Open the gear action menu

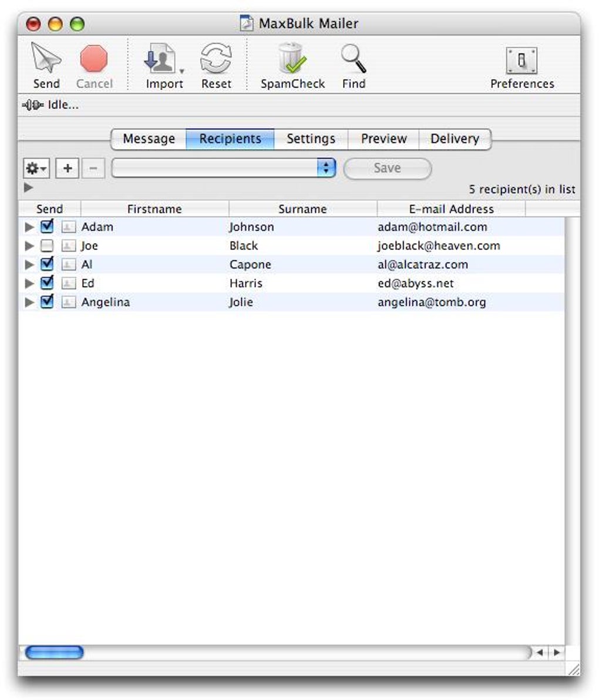click(36, 168)
